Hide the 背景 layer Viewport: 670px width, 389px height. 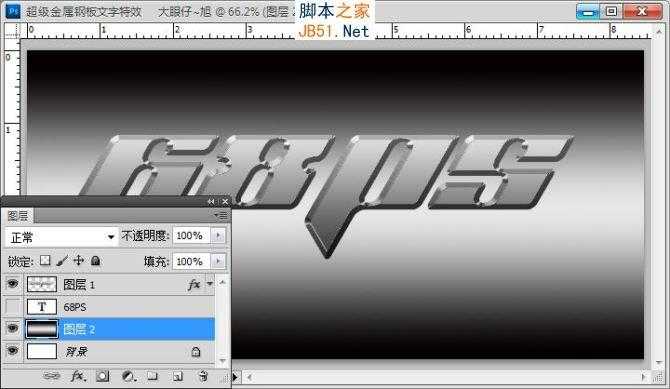13,351
